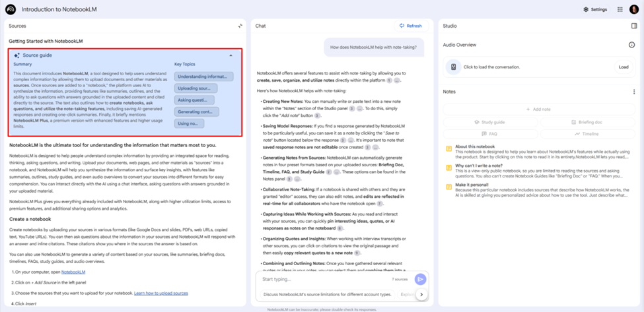Refresh the chat conversation
644x312 pixels.
tap(410, 26)
